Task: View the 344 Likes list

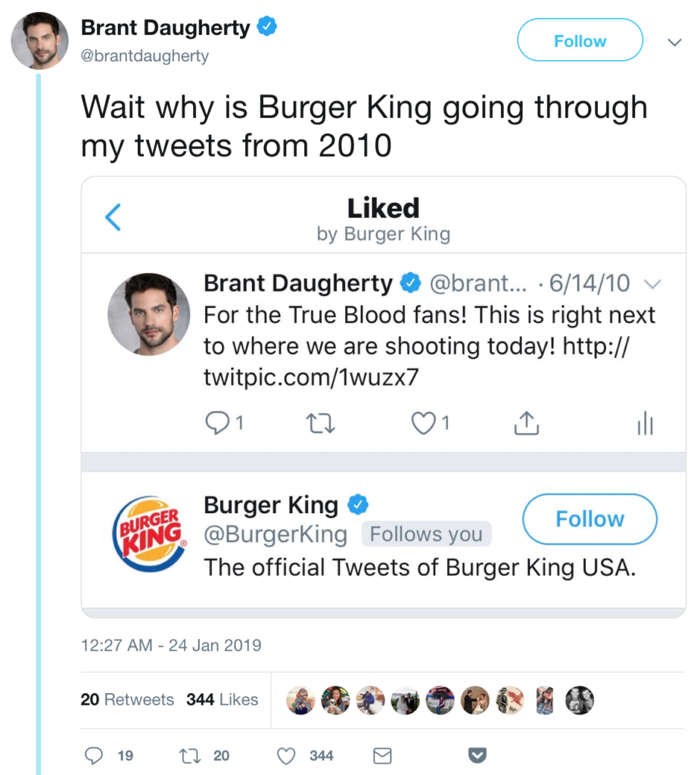Action: tap(222, 699)
